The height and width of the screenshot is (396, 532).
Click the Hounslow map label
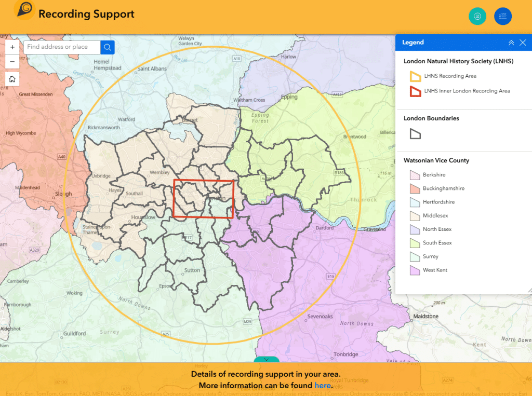click(143, 217)
